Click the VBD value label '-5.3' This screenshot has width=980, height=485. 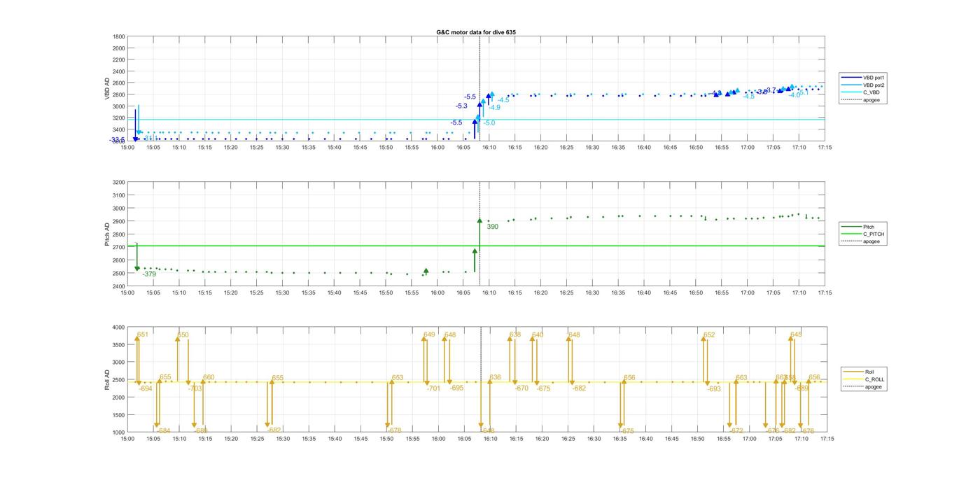[461, 106]
